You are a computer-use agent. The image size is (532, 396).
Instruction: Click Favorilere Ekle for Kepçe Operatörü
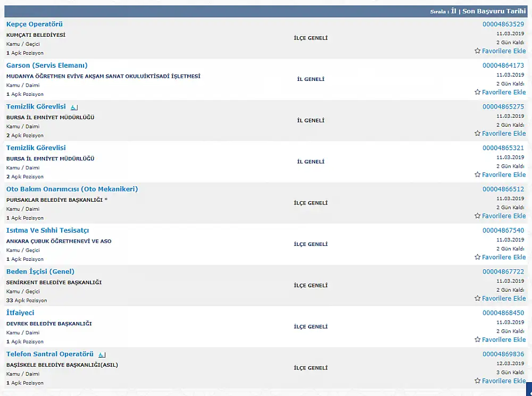point(504,51)
